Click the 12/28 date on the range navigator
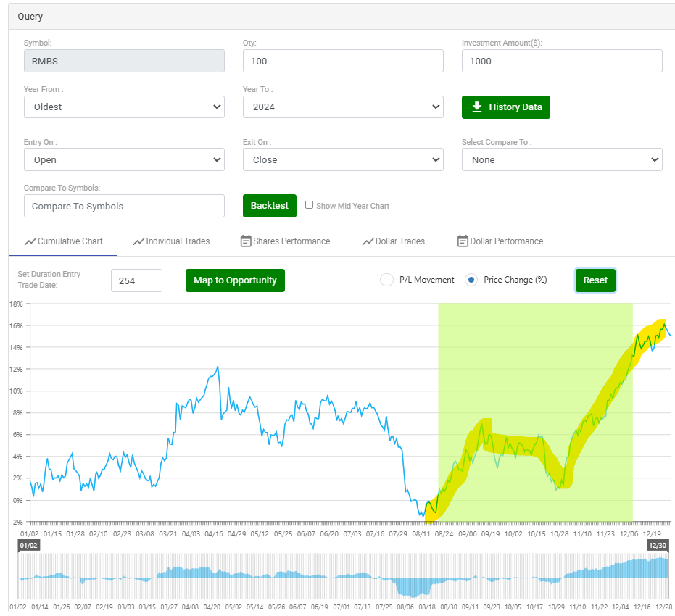This screenshot has height=616, width=675. pyautogui.click(x=663, y=607)
